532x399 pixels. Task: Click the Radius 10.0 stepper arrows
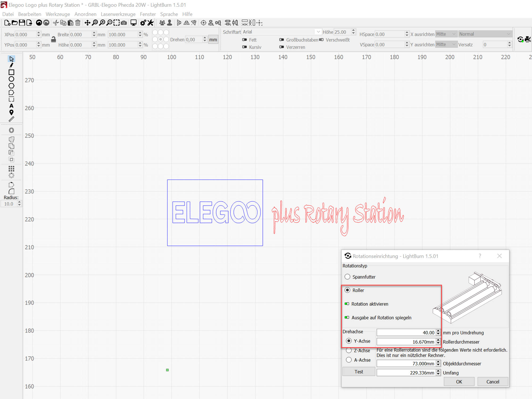tap(19, 204)
